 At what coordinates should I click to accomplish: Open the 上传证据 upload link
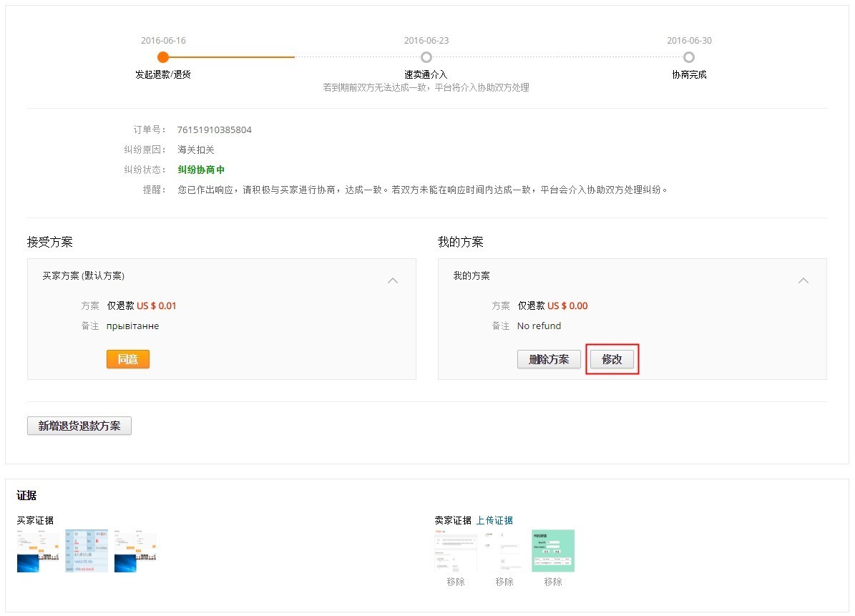coord(495,520)
